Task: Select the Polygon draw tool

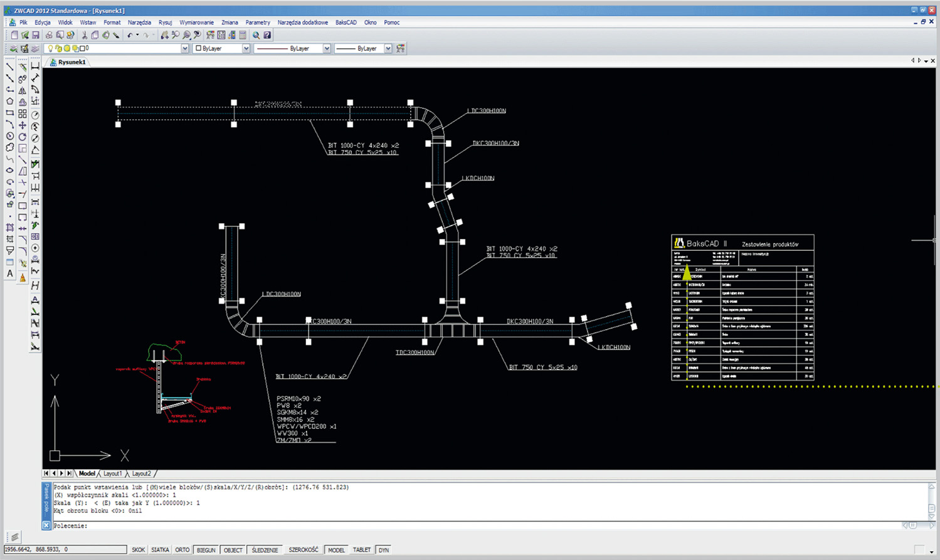Action: pyautogui.click(x=10, y=102)
